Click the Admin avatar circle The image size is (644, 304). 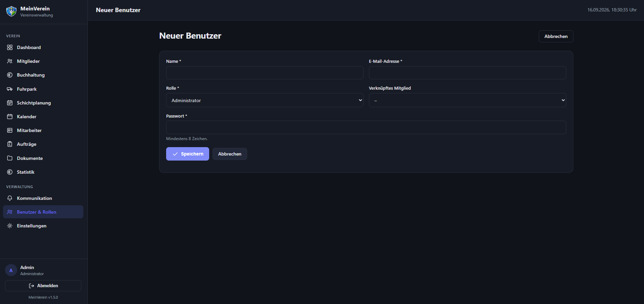11,270
